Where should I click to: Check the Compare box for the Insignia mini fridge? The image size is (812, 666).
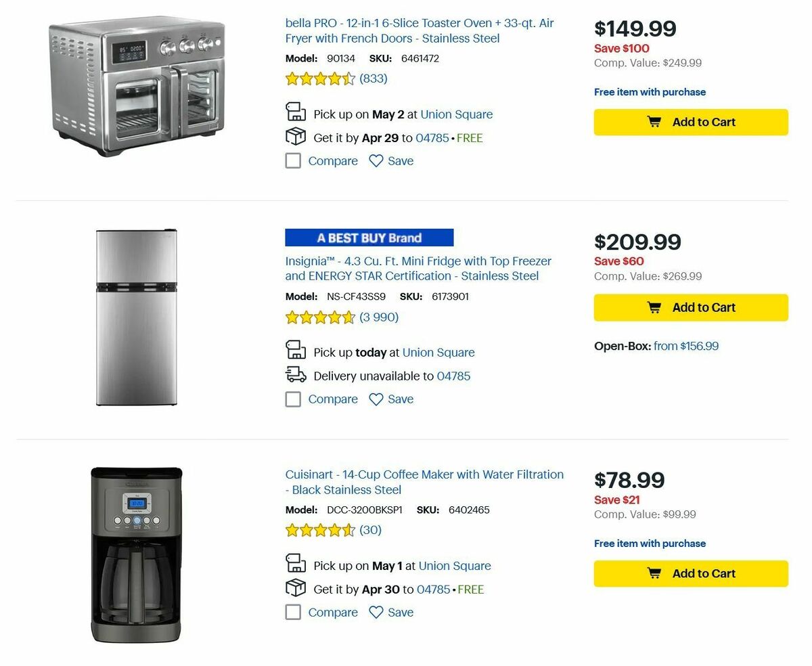click(293, 399)
